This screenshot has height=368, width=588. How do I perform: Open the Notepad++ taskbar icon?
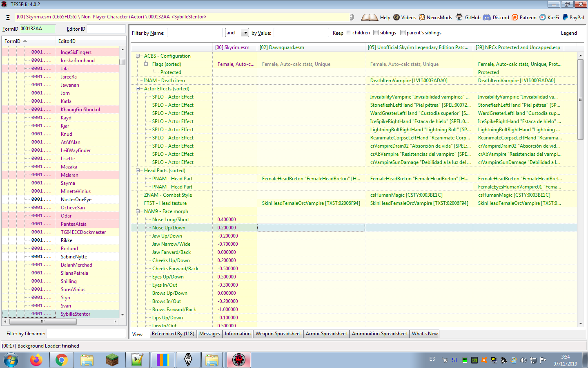point(137,360)
